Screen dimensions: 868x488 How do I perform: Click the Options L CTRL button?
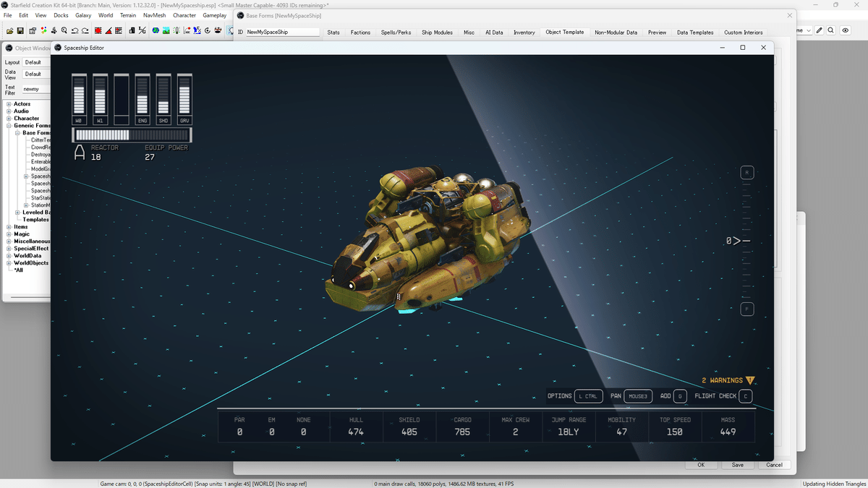(x=589, y=396)
